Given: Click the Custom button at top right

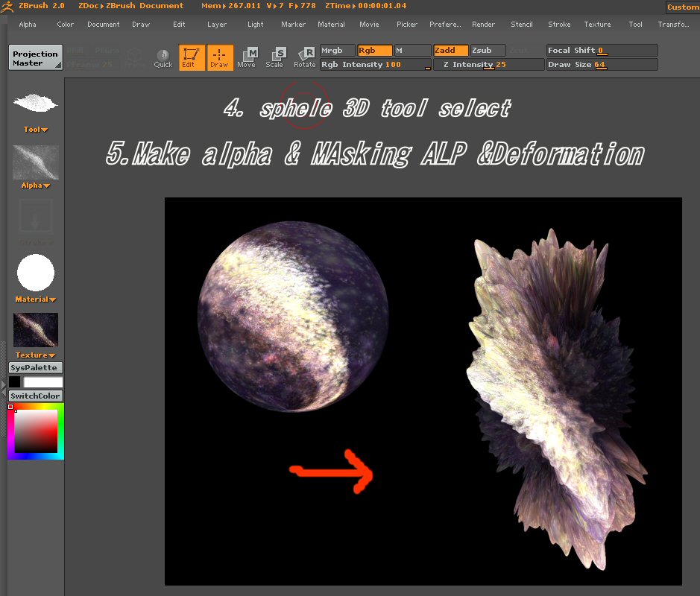Looking at the screenshot, I should (683, 7).
